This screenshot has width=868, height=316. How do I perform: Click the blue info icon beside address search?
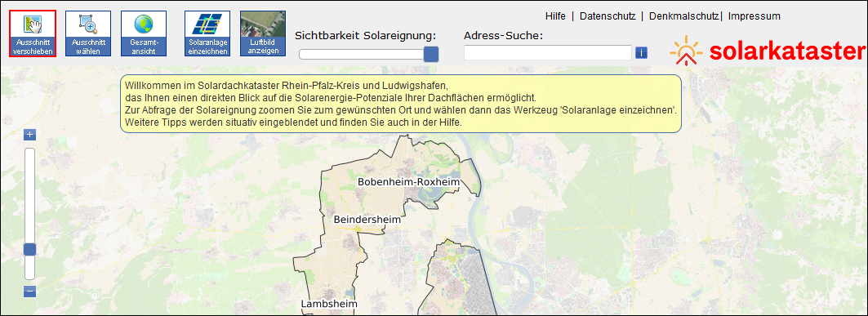641,52
